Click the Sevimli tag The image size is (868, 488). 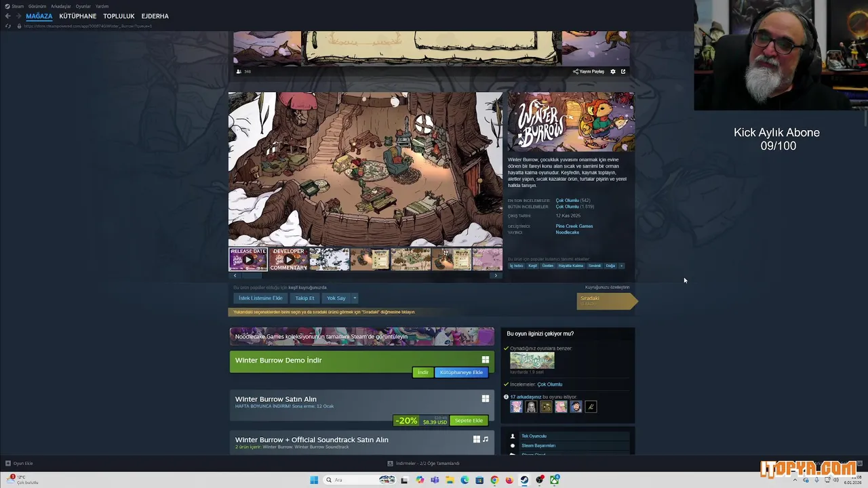coord(594,266)
